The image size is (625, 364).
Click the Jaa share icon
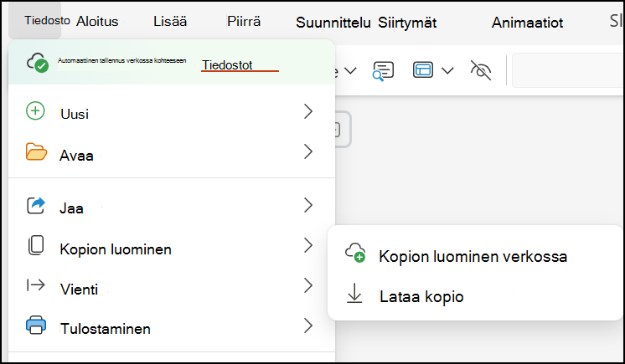(x=36, y=206)
